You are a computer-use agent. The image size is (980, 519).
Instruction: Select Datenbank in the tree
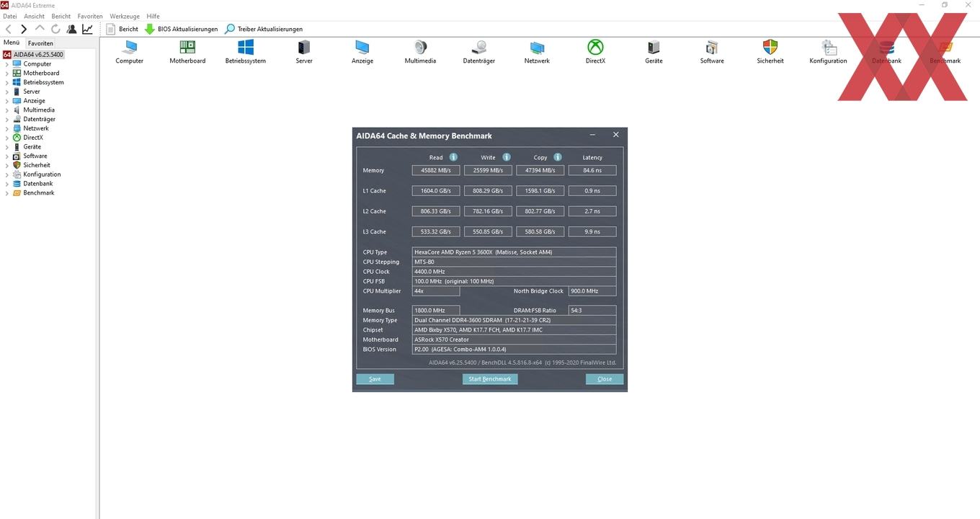(x=37, y=184)
